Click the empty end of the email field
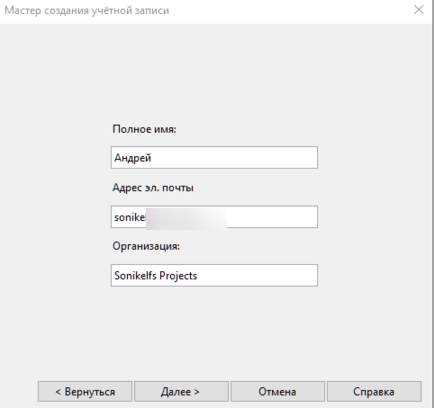This screenshot has width=434, height=408. (x=272, y=217)
